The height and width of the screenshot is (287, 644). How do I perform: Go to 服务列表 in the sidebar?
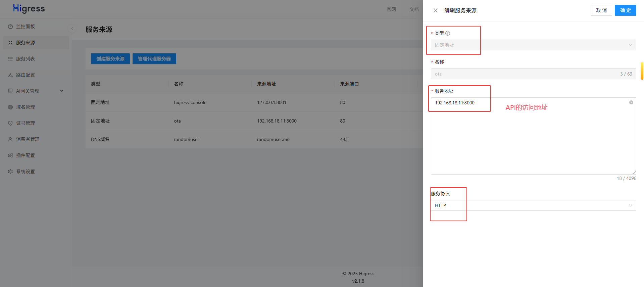click(36, 59)
